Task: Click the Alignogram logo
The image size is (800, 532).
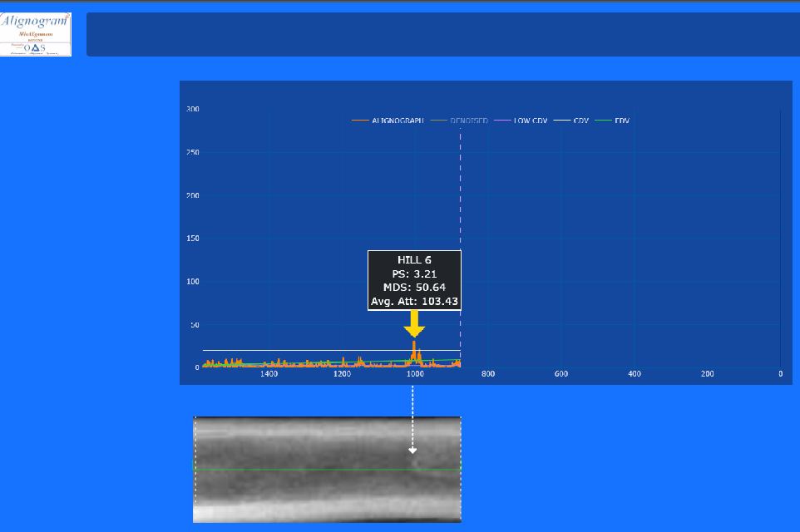Action: coord(36,34)
